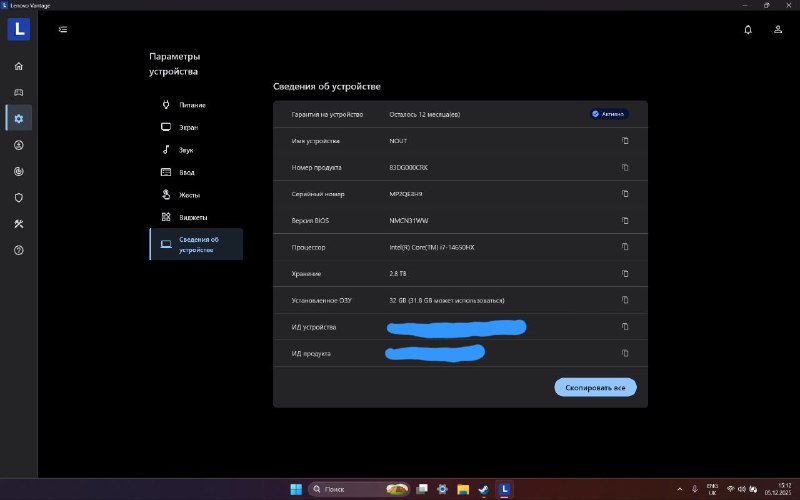The width and height of the screenshot is (800, 500).
Task: Copy the Установленное ОЗУ value
Action: [x=625, y=300]
